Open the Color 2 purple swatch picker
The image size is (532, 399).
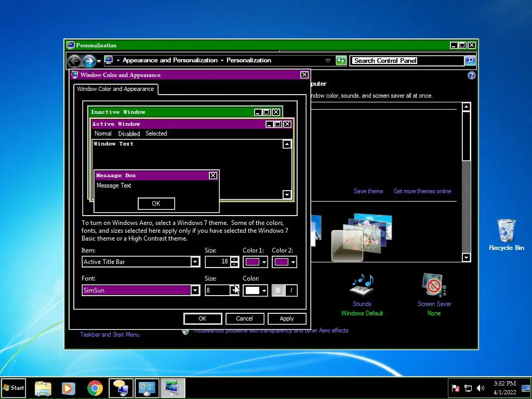pyautogui.click(x=284, y=262)
